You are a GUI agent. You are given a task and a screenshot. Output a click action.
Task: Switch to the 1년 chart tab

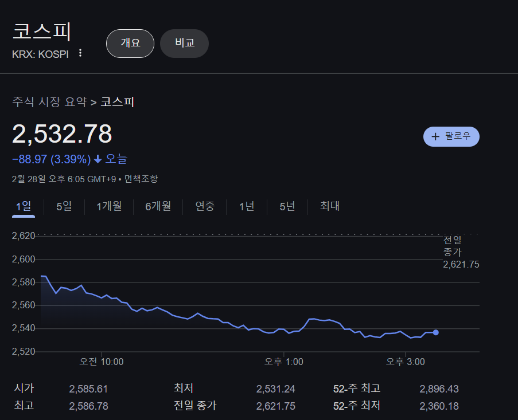coord(247,206)
